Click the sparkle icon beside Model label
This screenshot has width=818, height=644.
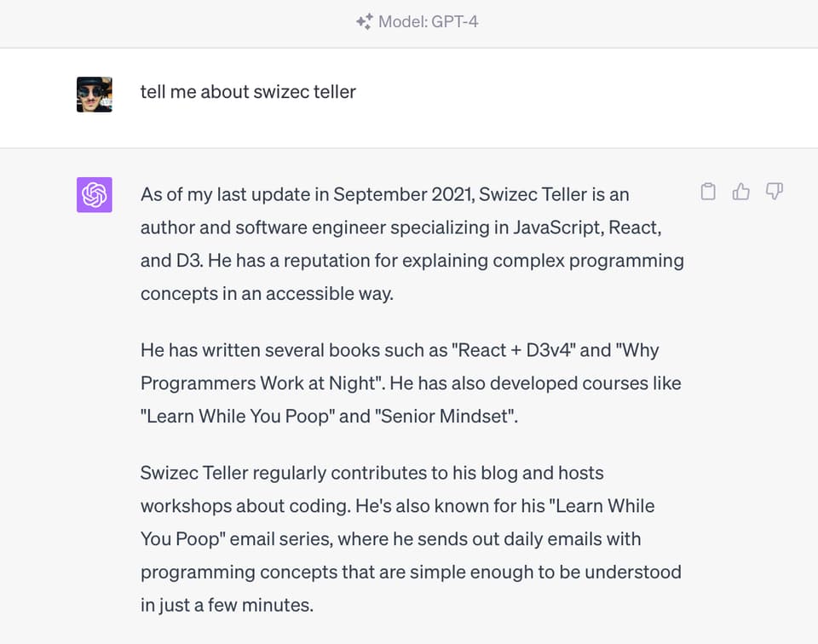point(364,21)
